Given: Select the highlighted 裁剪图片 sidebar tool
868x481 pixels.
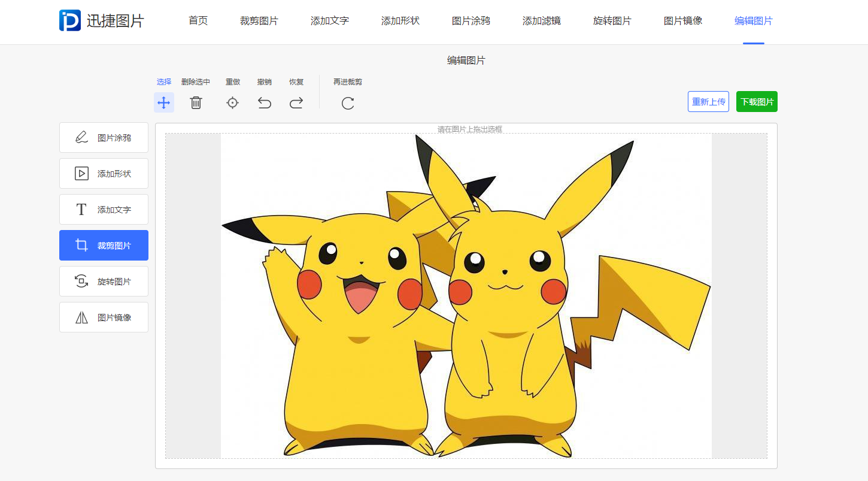Looking at the screenshot, I should point(104,246).
